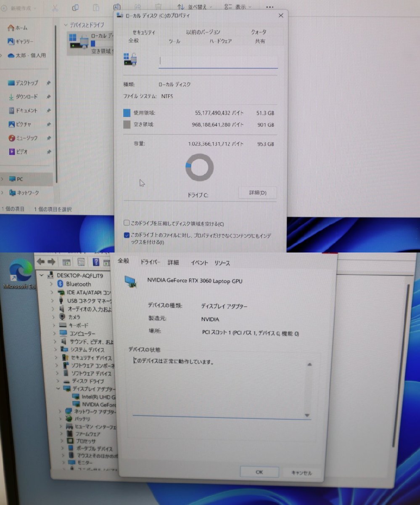
Task: Click the device status scroll-down arrow
Action: [307, 415]
